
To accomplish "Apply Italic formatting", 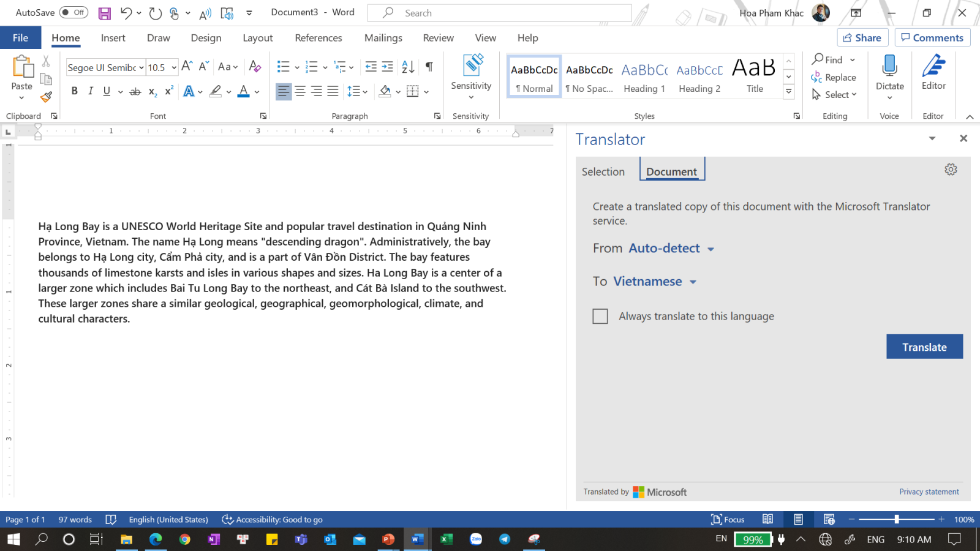I will (91, 91).
